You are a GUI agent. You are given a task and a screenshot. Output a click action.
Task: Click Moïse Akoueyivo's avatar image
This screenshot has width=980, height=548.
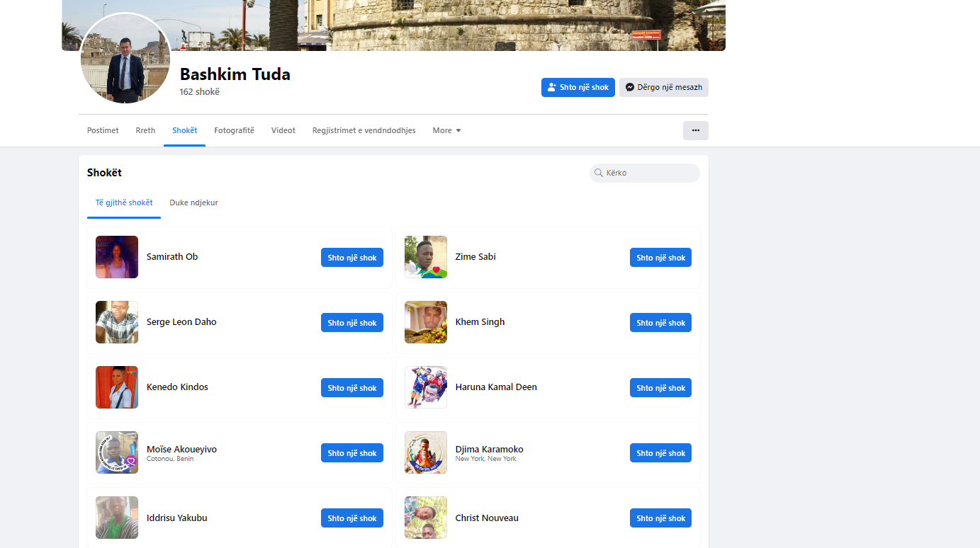(117, 452)
